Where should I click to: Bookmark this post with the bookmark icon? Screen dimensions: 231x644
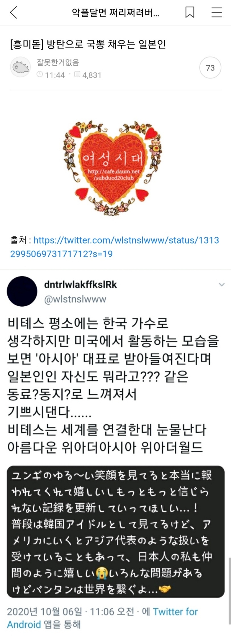click(x=190, y=12)
